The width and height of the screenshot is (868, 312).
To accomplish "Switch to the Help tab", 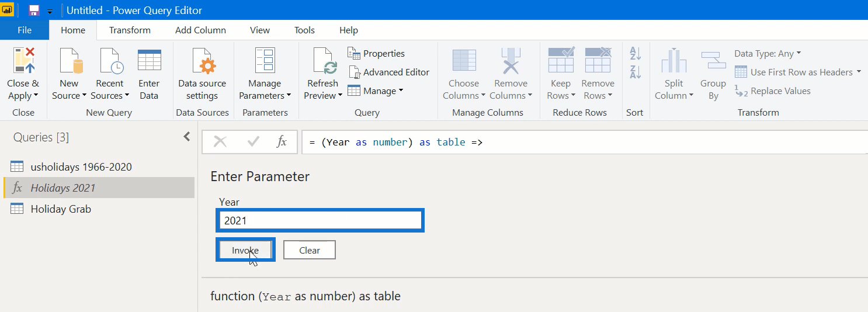I will [349, 30].
